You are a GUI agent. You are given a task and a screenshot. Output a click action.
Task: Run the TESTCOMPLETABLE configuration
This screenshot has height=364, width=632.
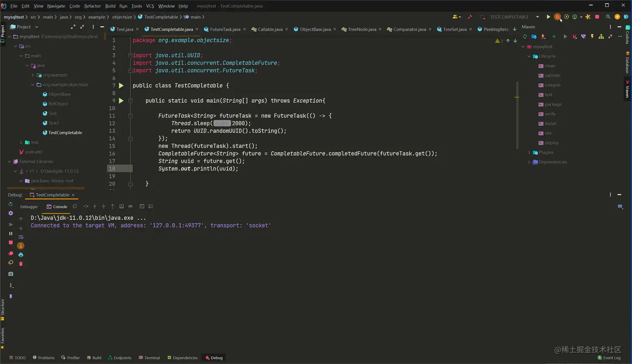(x=548, y=17)
